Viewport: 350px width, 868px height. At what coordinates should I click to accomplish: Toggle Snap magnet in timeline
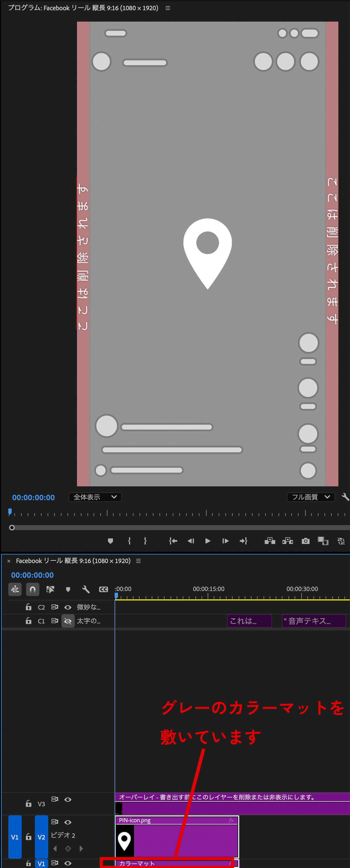[x=33, y=589]
